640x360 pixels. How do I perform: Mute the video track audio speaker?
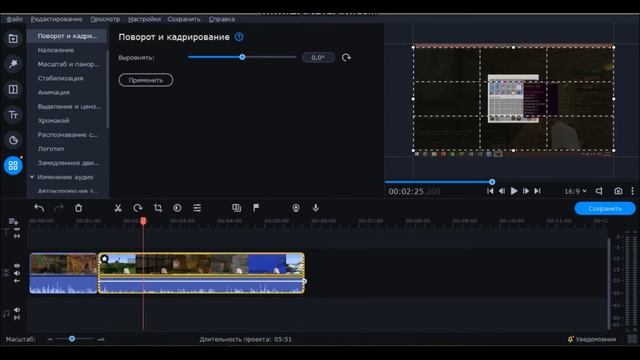(17, 273)
